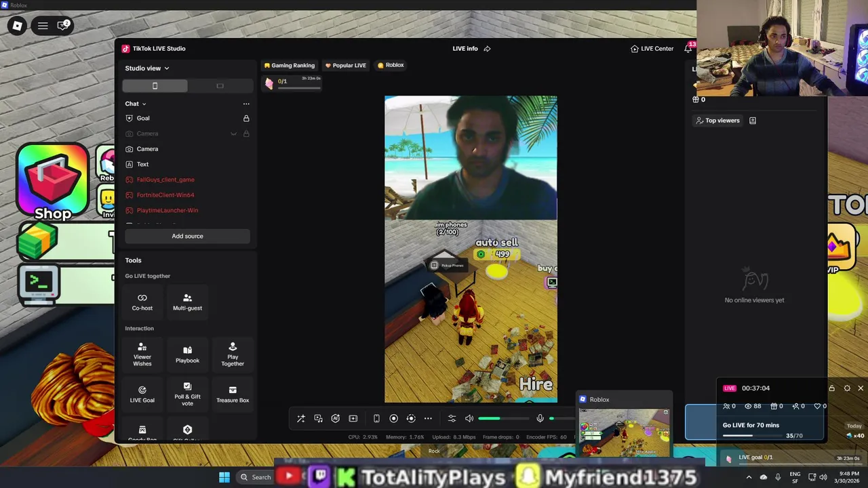Select PlaytimeLauncher-Win source
The image size is (868, 488).
187,210
